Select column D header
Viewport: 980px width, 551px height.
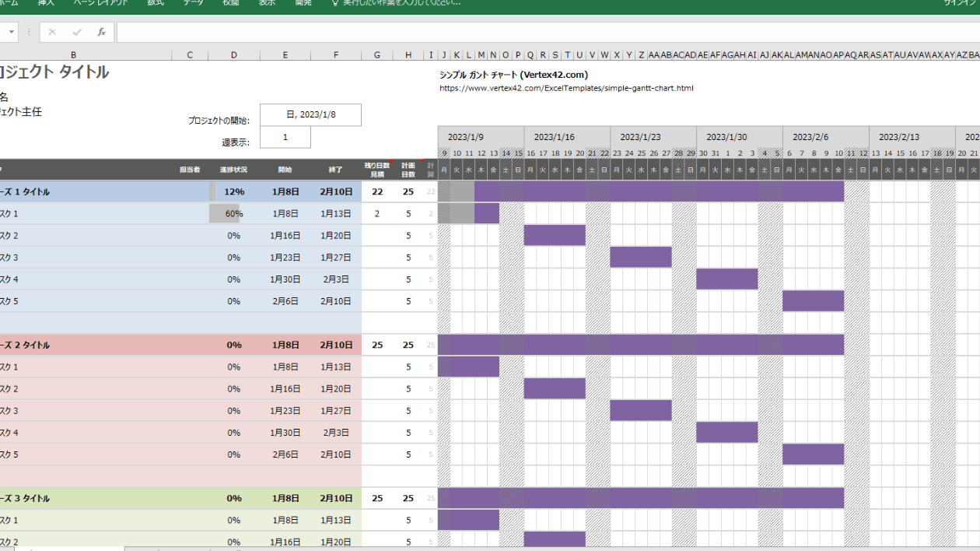234,54
